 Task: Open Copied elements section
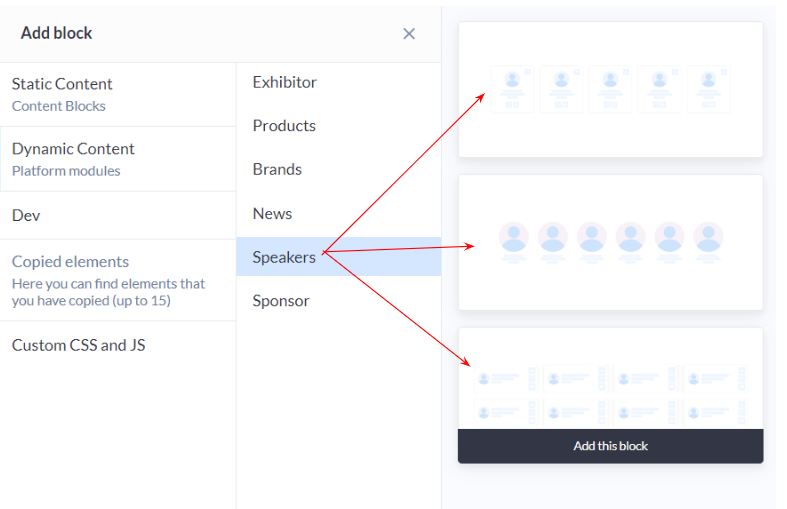(118, 280)
